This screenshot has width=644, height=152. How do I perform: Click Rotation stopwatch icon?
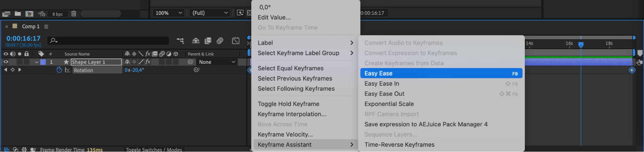pyautogui.click(x=59, y=70)
